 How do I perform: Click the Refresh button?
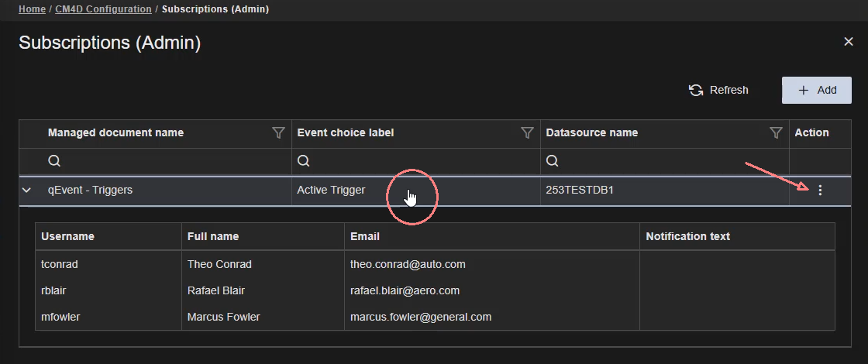tap(718, 91)
